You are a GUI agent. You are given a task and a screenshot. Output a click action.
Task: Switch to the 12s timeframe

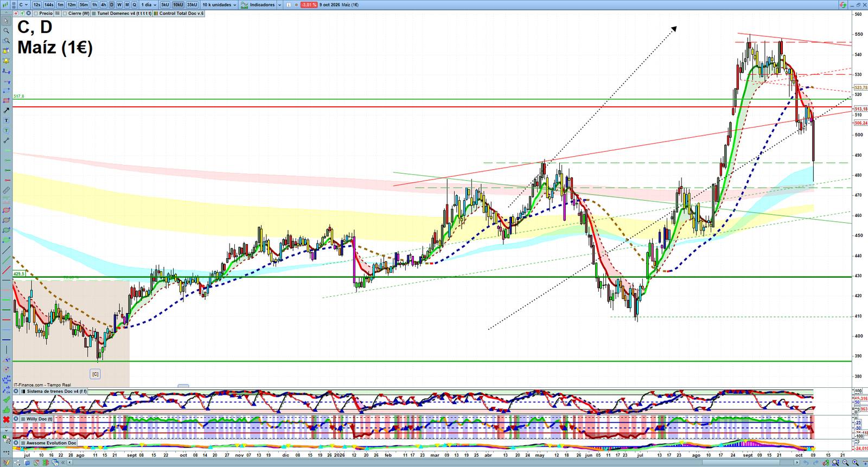(37, 5)
